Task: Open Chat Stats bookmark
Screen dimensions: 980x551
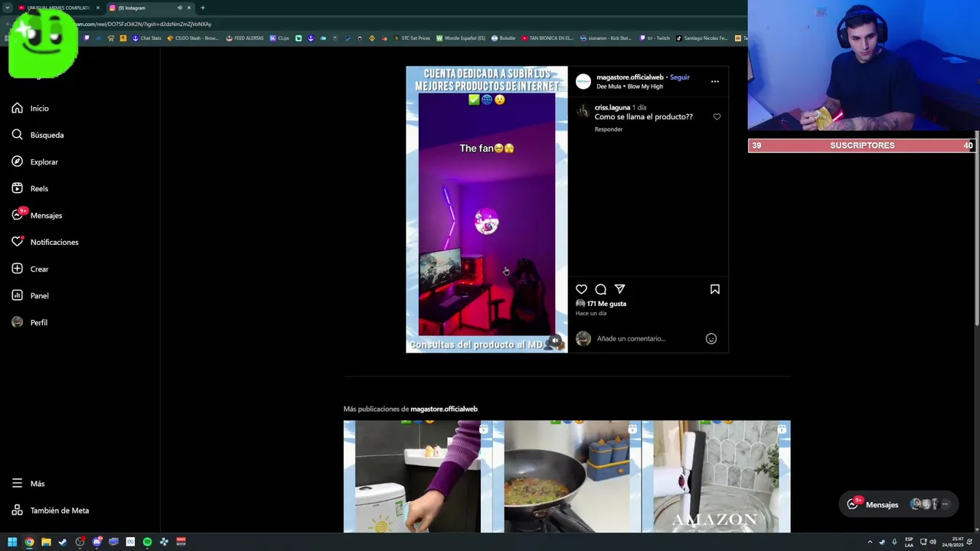Action: click(x=147, y=38)
